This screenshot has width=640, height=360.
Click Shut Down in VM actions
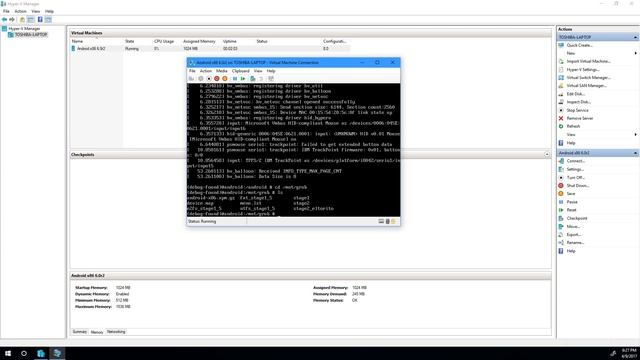tap(578, 186)
